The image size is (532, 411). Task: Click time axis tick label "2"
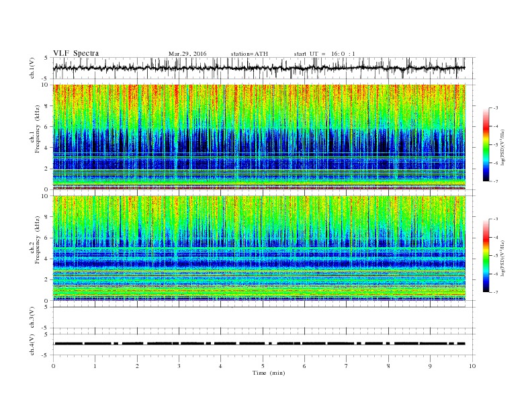pos(137,366)
